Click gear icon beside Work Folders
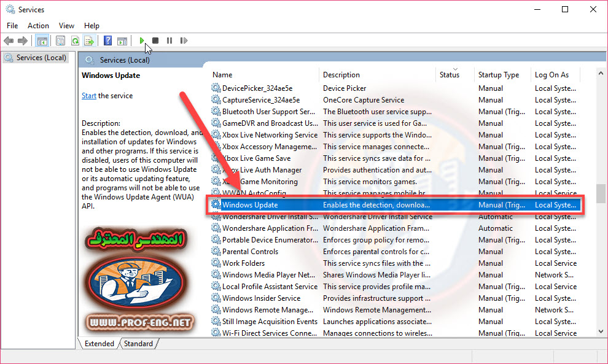 pos(216,263)
